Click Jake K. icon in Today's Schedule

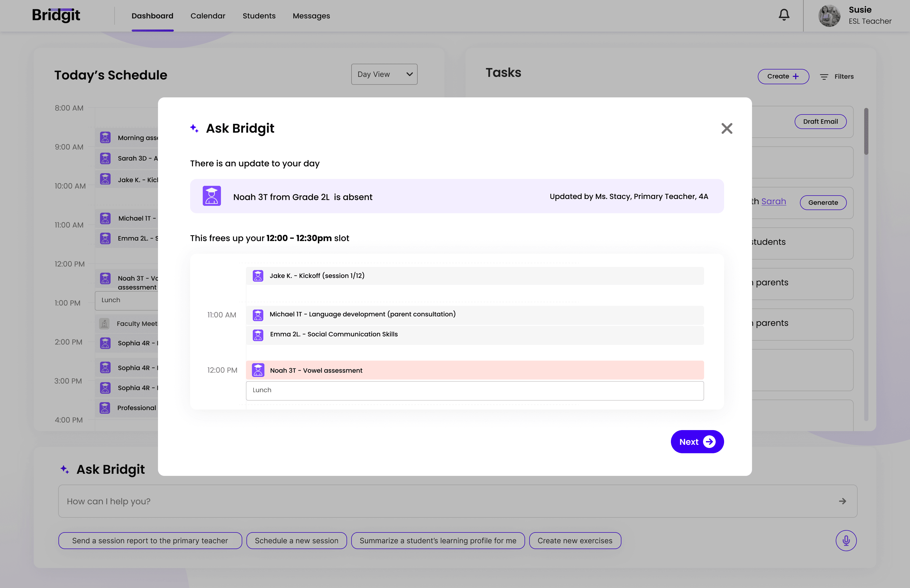coord(105,179)
